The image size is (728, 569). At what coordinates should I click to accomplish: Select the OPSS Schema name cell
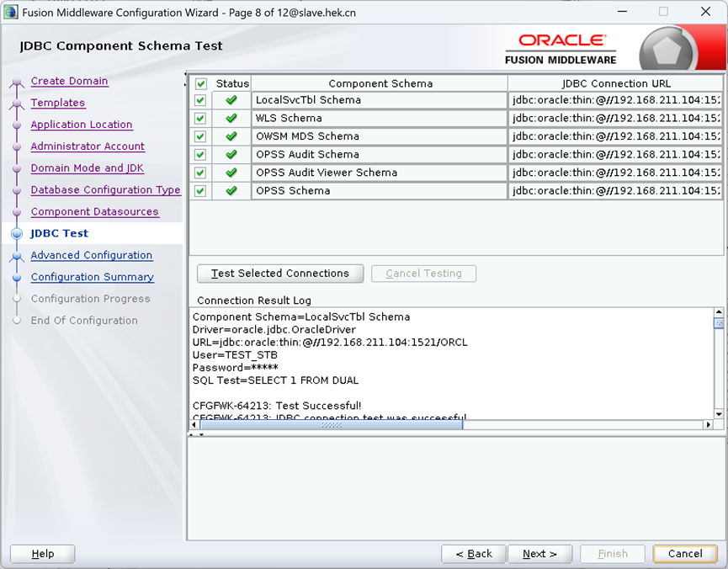(380, 190)
